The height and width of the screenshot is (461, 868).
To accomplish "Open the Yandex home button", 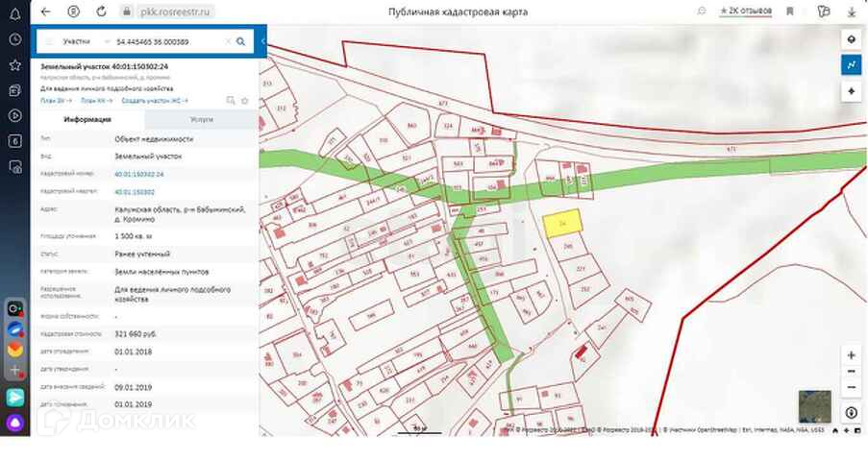I will click(x=73, y=12).
